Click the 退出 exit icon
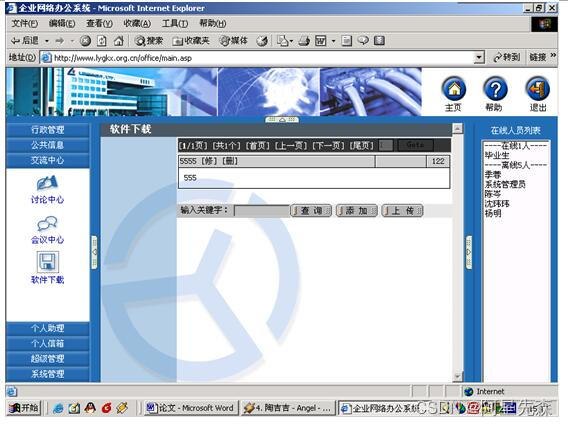 click(x=538, y=89)
